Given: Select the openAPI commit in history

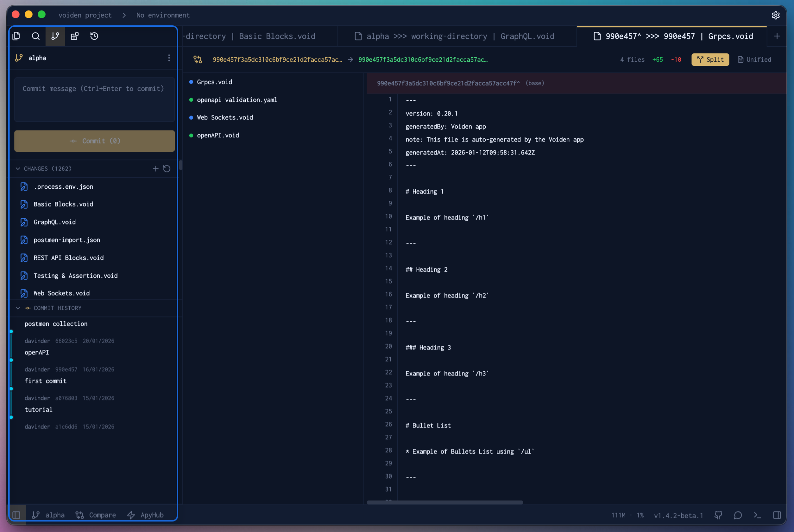Looking at the screenshot, I should (x=37, y=352).
